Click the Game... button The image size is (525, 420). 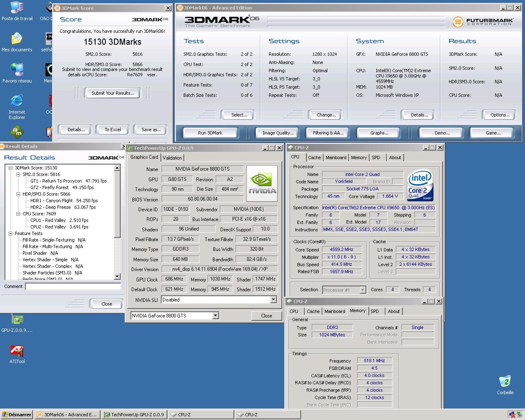tap(493, 133)
